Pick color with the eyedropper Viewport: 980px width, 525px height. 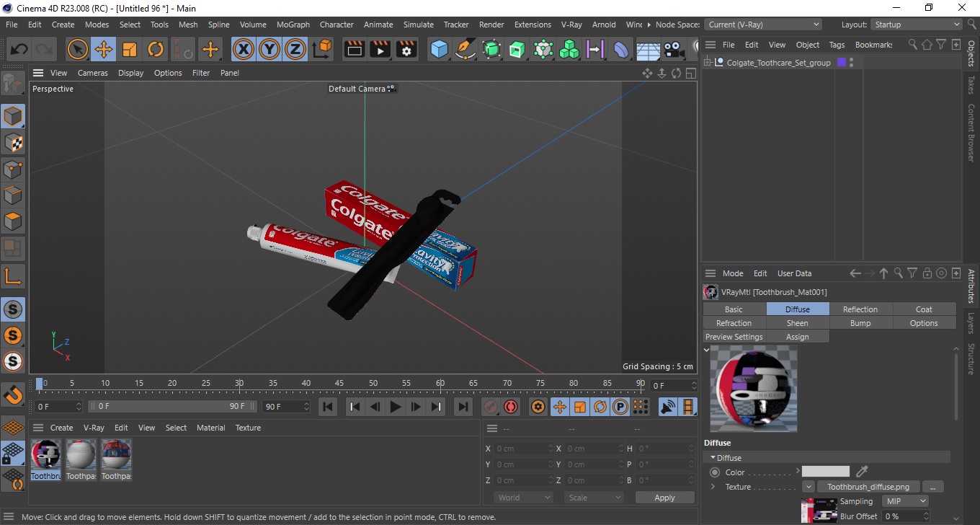pyautogui.click(x=862, y=472)
